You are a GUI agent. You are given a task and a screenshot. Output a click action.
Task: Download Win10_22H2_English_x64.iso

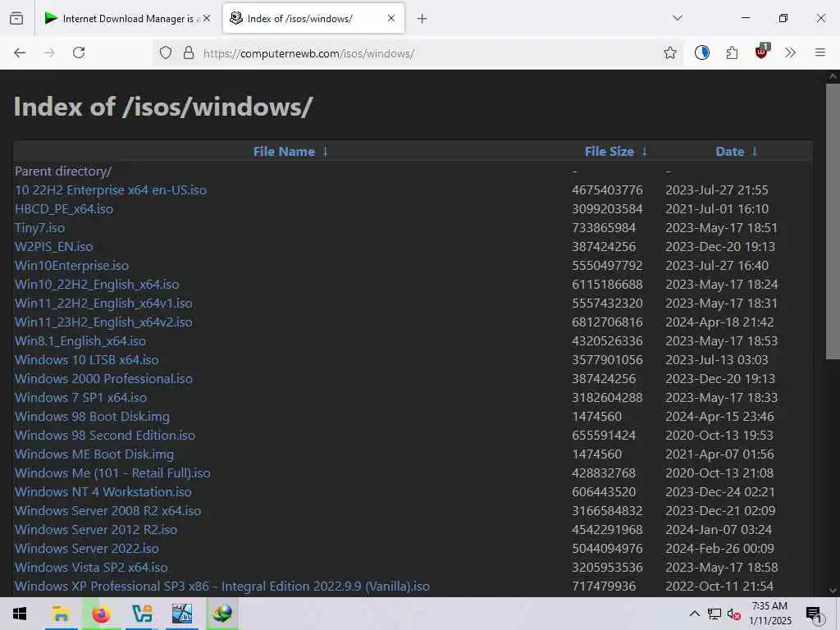point(97,285)
